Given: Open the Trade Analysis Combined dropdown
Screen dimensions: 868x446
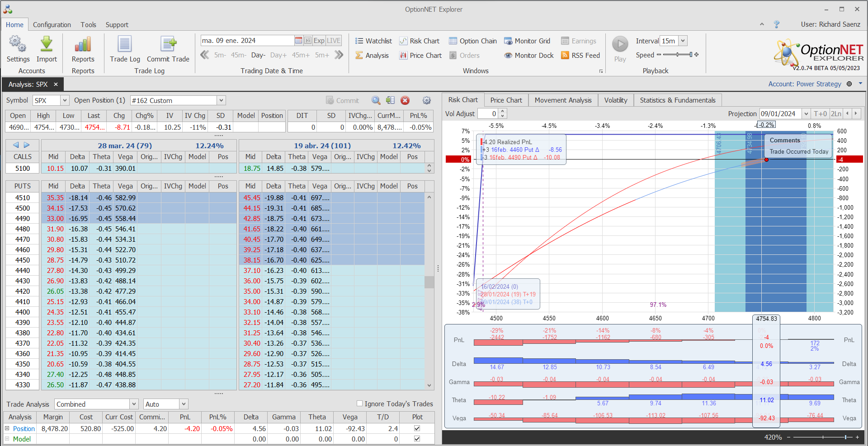Looking at the screenshot, I should click(134, 404).
